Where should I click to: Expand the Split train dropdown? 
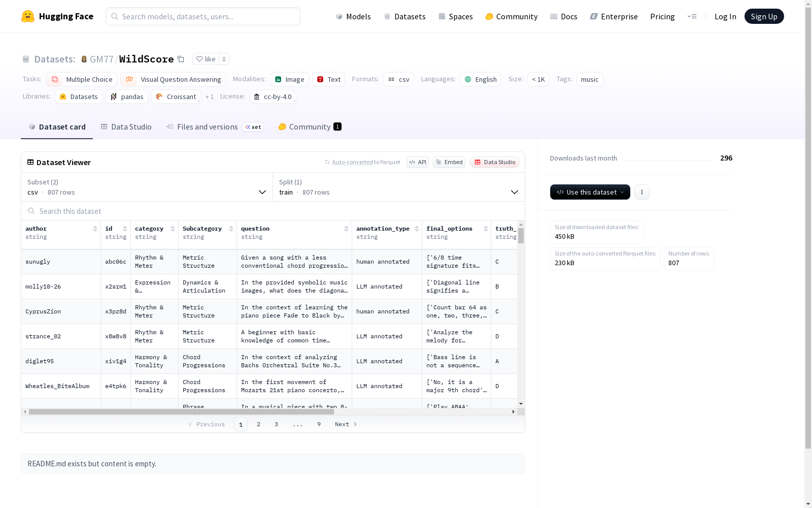click(x=398, y=187)
